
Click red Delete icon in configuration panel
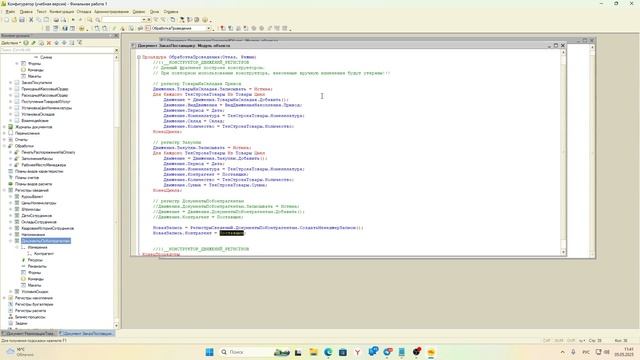(x=49, y=42)
